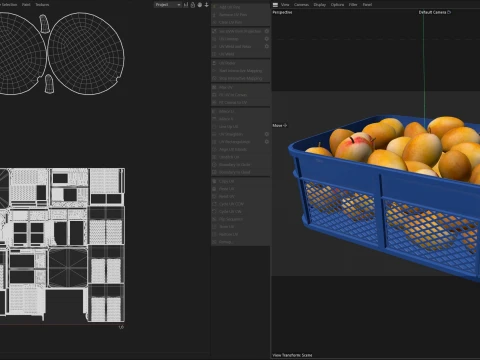Click the Mirror V command

tap(241, 119)
